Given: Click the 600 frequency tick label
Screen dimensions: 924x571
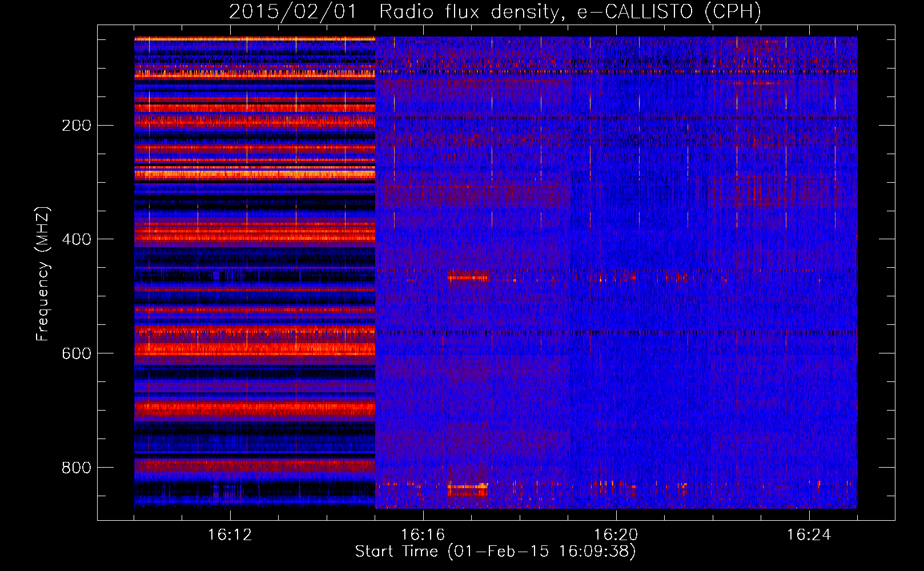Looking at the screenshot, I should click(76, 353).
